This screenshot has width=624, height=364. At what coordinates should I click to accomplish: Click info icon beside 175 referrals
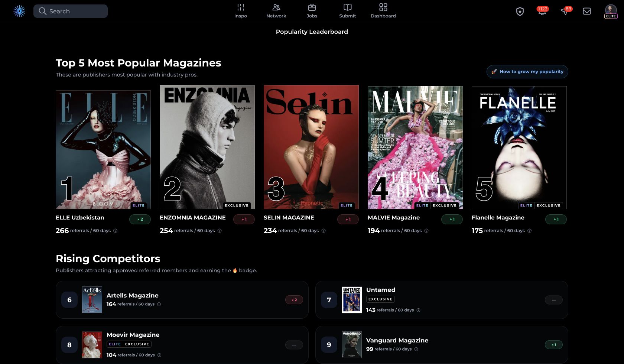tap(530, 231)
